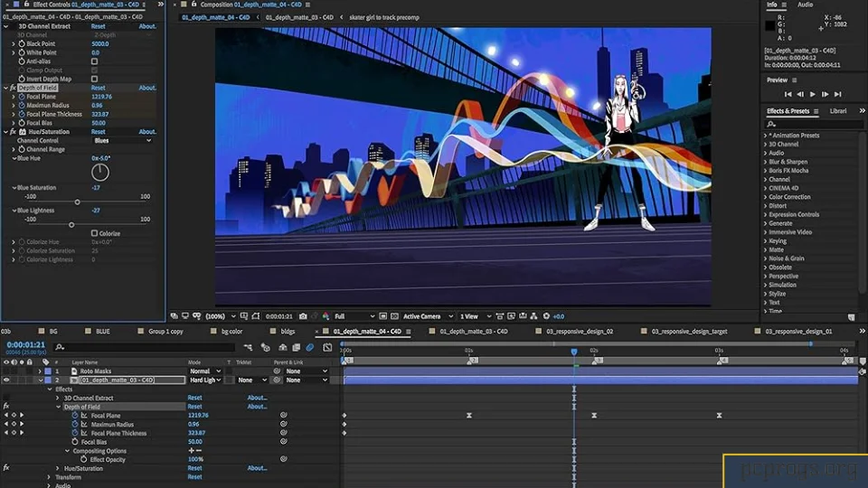
Task: Collapse the 3D Channel Extract effect in Effect Controls
Action: pos(6,26)
